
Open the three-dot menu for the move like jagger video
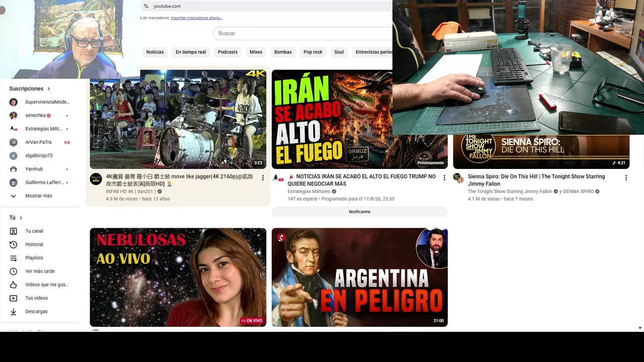coord(263,177)
